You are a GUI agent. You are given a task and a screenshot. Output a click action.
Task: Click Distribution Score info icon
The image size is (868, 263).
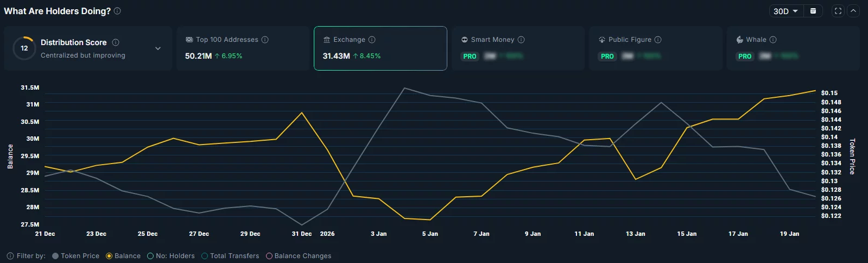coord(116,42)
